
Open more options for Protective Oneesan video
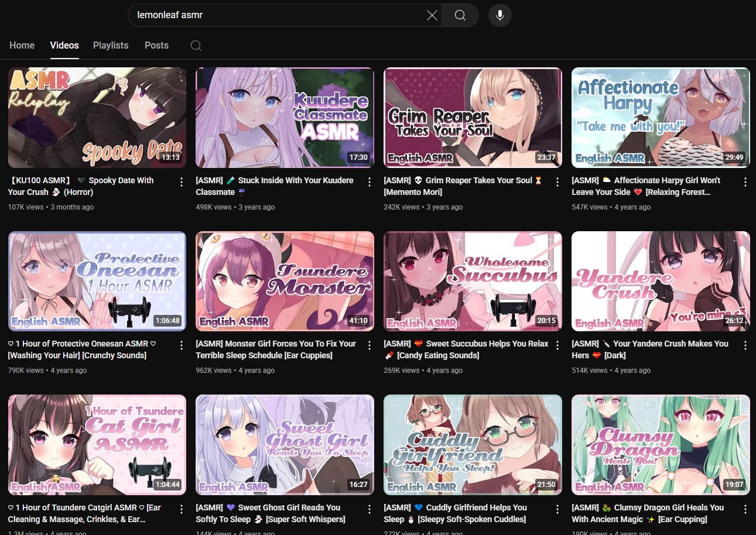pos(182,345)
